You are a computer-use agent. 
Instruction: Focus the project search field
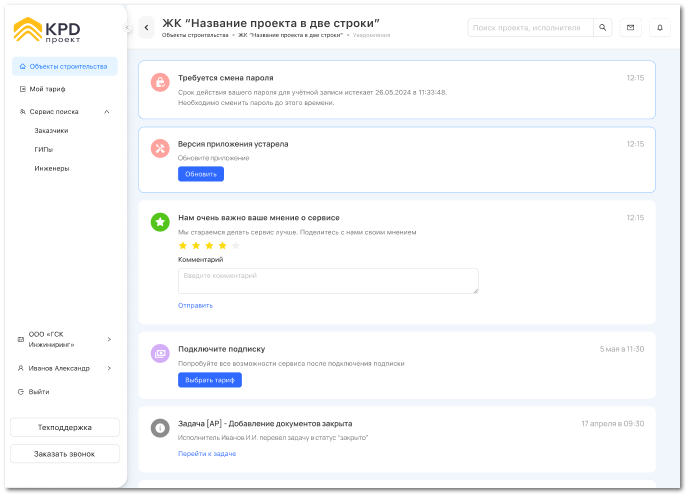[x=530, y=28]
